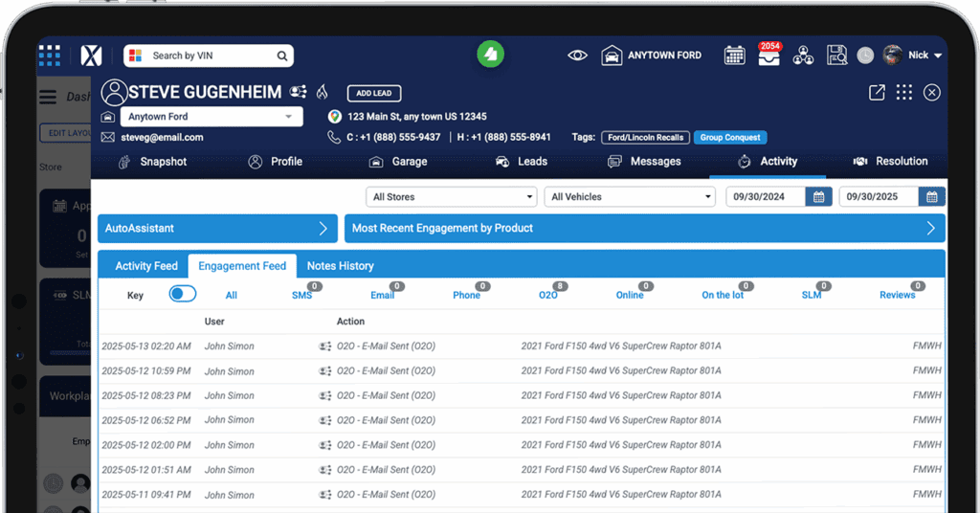The image size is (980, 513).
Task: Open the All Vehicles dropdown
Action: pyautogui.click(x=630, y=197)
